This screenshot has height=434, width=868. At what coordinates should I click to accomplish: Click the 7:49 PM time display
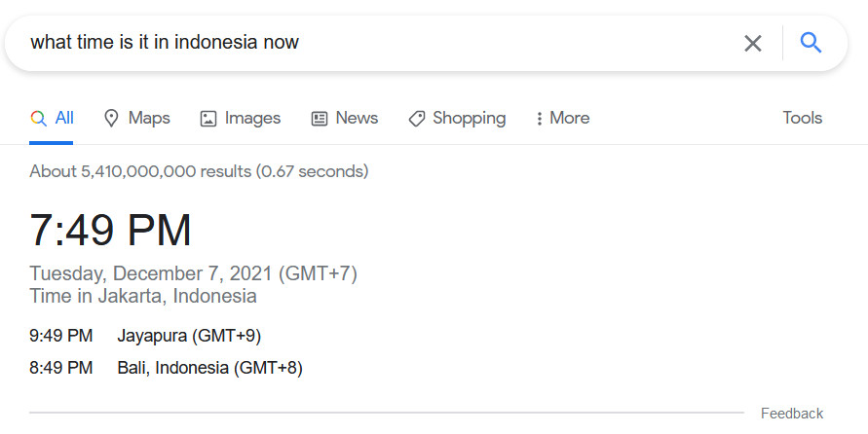[x=110, y=230]
